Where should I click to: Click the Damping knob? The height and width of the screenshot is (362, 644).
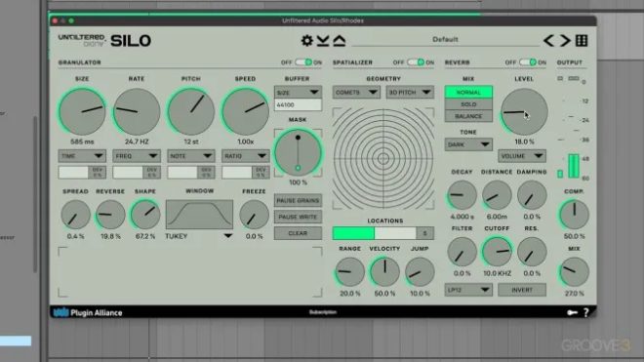pyautogui.click(x=532, y=195)
